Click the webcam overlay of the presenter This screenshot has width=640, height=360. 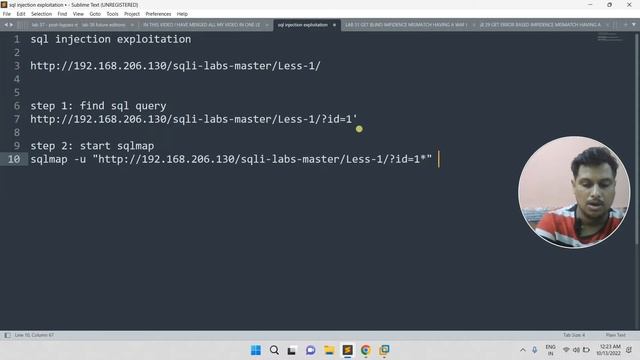tap(574, 192)
